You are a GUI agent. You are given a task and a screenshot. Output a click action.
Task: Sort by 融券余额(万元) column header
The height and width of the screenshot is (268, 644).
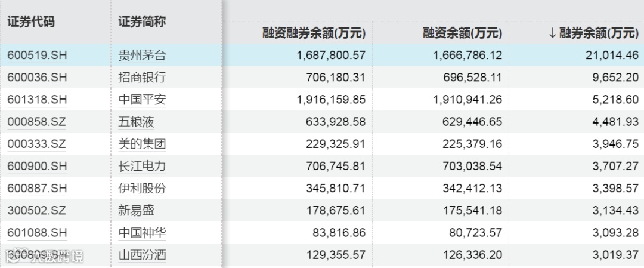click(593, 33)
